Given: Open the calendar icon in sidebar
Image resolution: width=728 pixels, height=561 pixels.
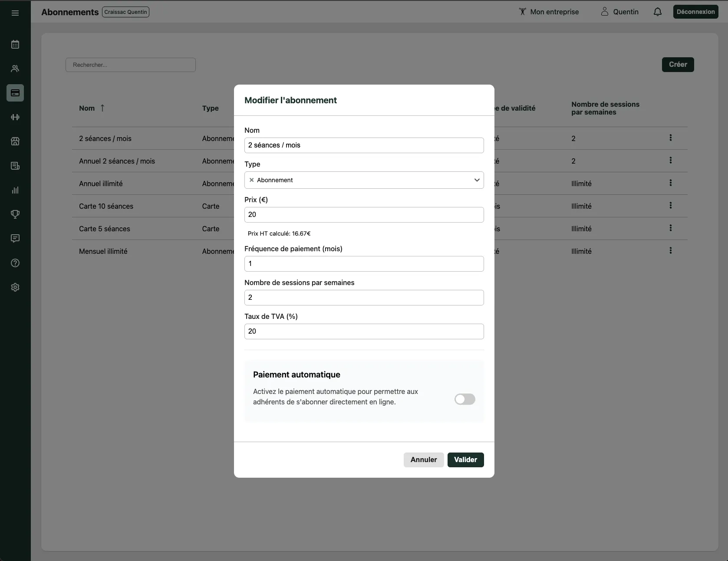Looking at the screenshot, I should tap(15, 44).
